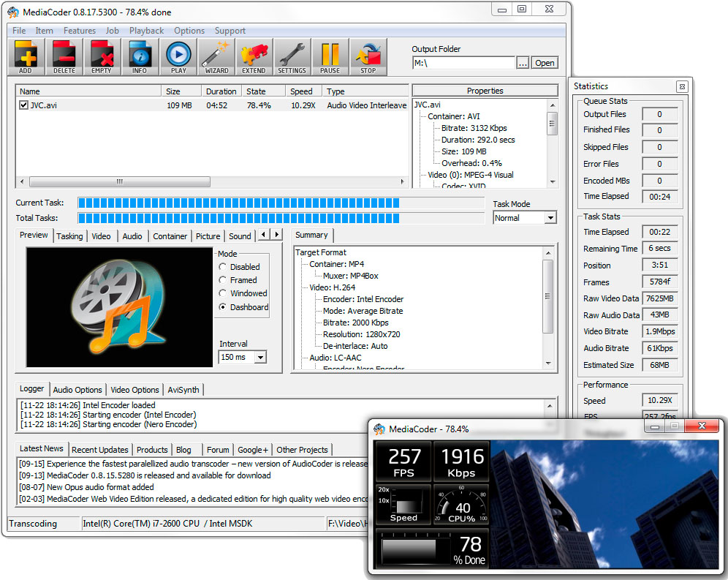Click the Output Folder path field
Viewport: 728px width, 580px height.
[x=463, y=63]
